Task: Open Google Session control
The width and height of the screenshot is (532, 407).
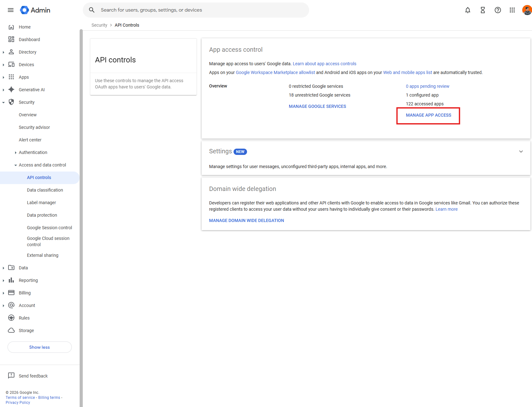Action: tap(50, 228)
